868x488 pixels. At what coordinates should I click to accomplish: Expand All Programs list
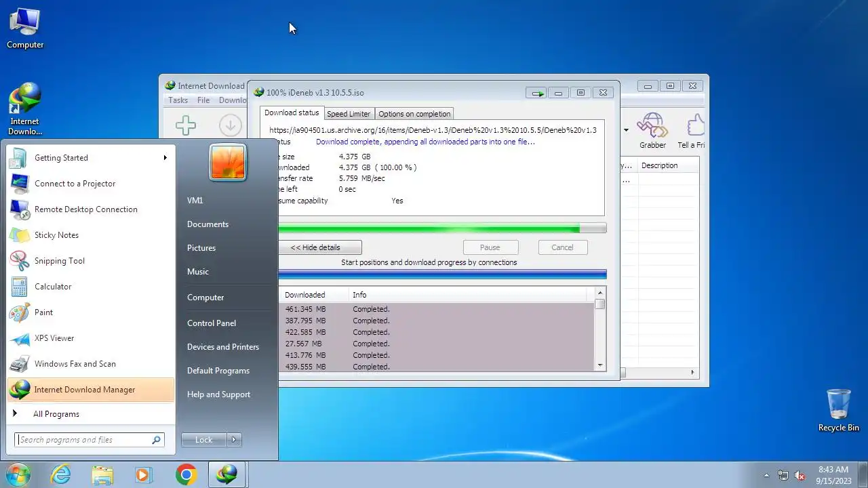pos(90,414)
